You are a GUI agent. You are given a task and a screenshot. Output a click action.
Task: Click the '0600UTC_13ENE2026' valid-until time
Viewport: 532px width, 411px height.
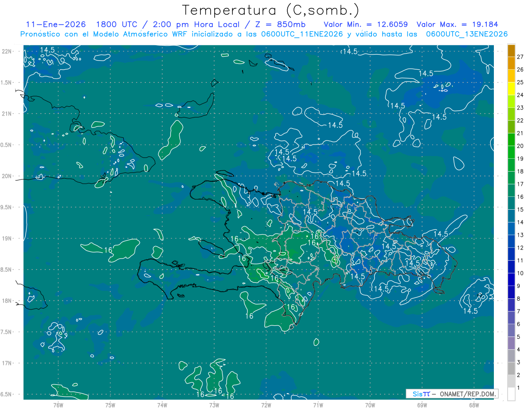467,34
